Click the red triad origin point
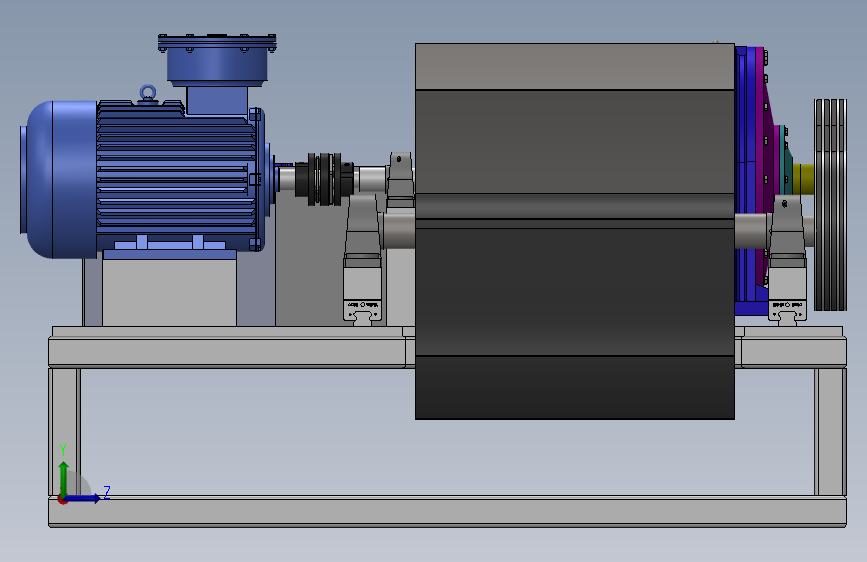The image size is (867, 562). [x=62, y=500]
